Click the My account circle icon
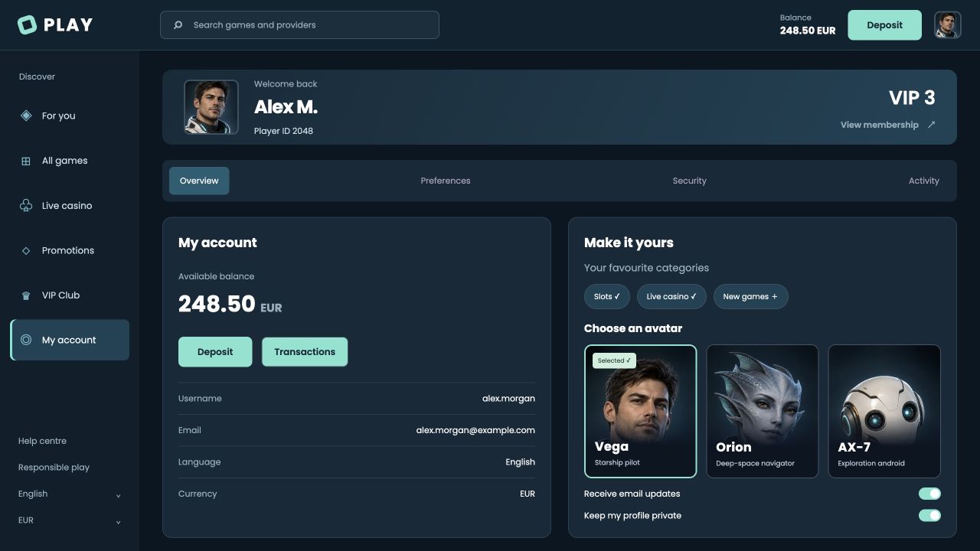Screen dimensions: 980x551 pos(26,340)
